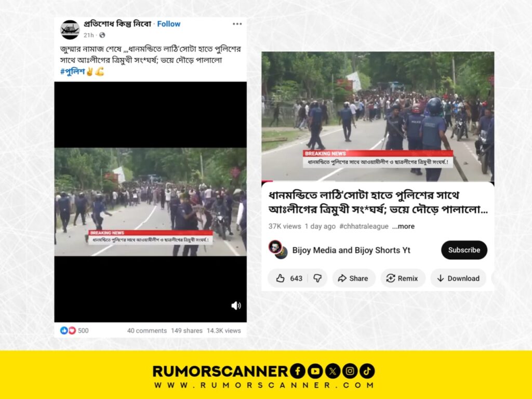The height and width of the screenshot is (399, 532).
Task: Click the Facebook page profile picture
Action: [x=70, y=30]
